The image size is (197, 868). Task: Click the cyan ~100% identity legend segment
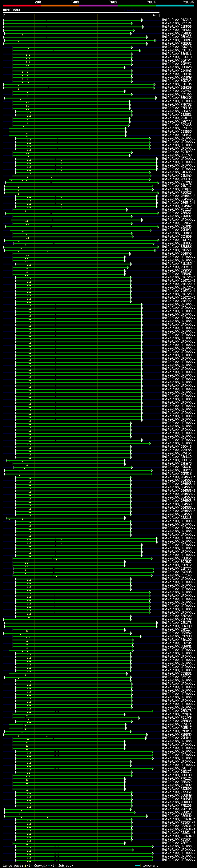175,6
